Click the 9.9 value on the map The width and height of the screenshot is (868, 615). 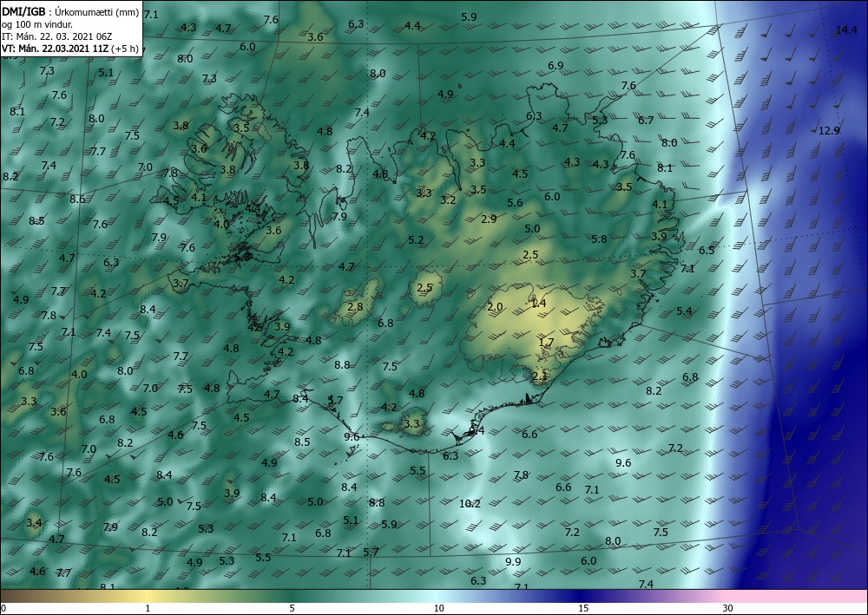(513, 561)
